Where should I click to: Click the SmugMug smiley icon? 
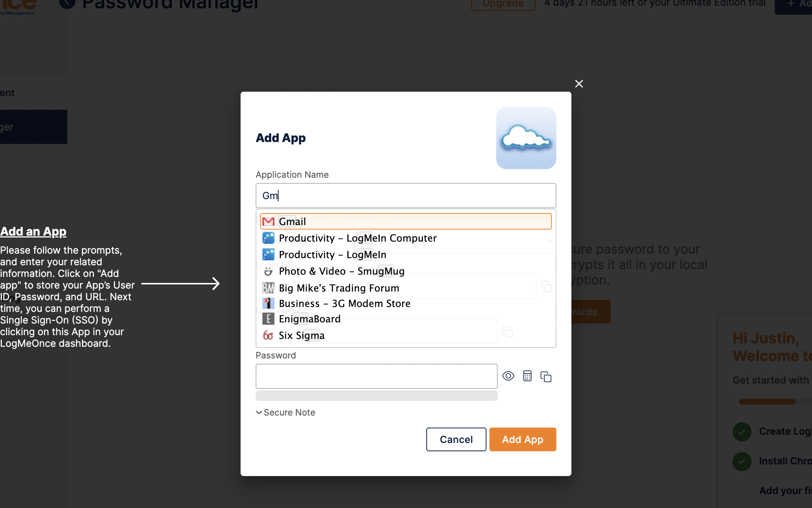pyautogui.click(x=268, y=271)
